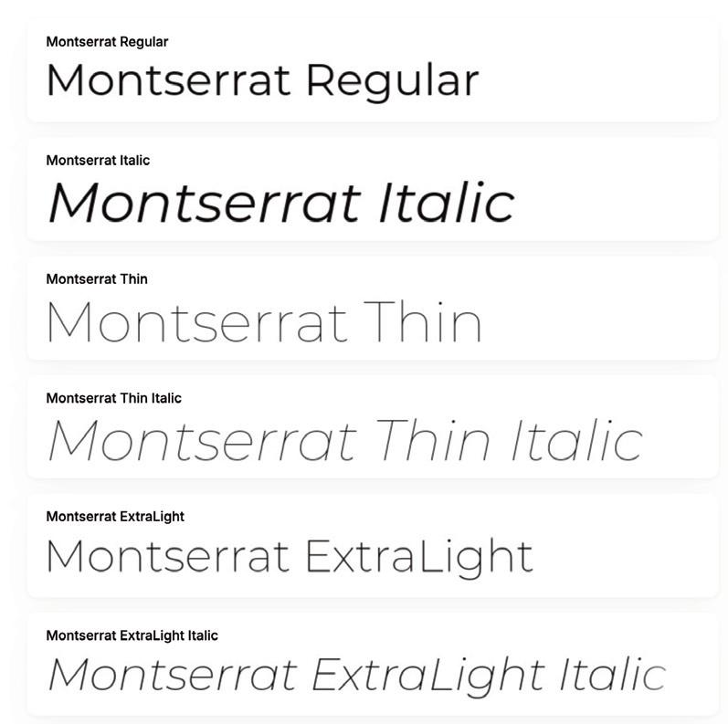Click large word "Montserrat" in the Regular sample
This screenshot has width=728, height=724.
click(x=169, y=80)
